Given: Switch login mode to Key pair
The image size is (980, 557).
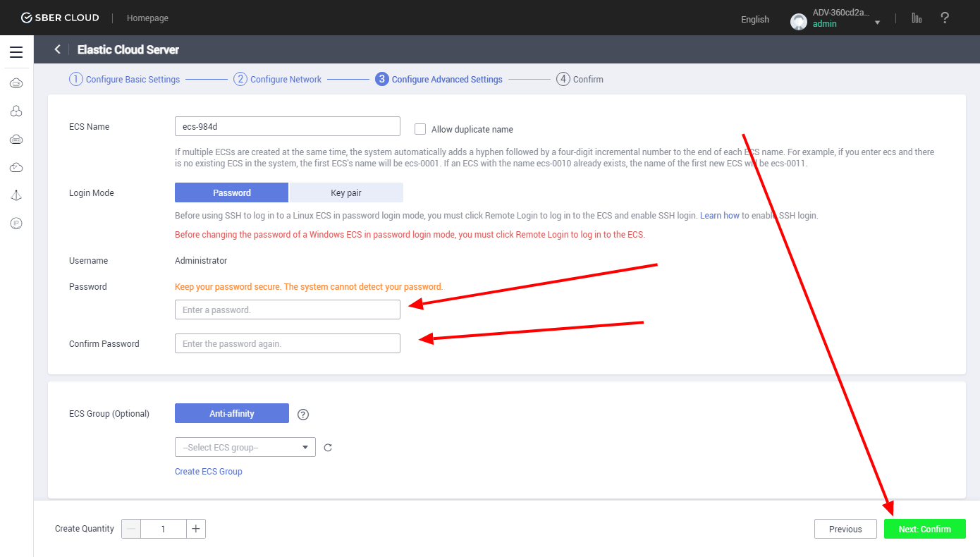Looking at the screenshot, I should tap(346, 192).
